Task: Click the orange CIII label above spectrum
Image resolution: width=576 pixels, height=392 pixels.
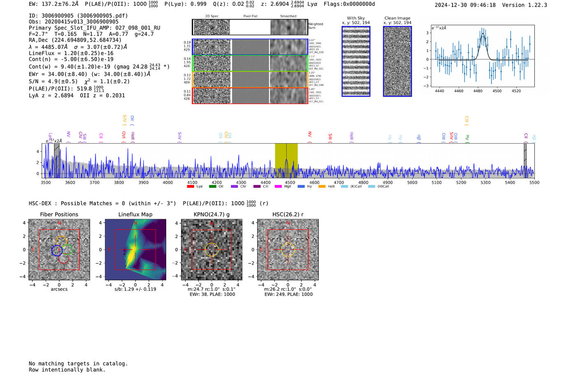Action: 467,121
